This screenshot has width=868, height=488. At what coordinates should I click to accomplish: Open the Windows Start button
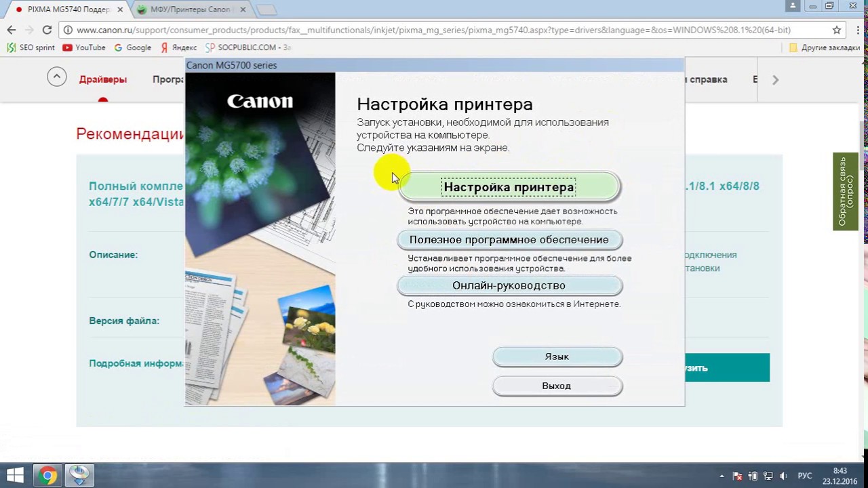click(x=15, y=474)
